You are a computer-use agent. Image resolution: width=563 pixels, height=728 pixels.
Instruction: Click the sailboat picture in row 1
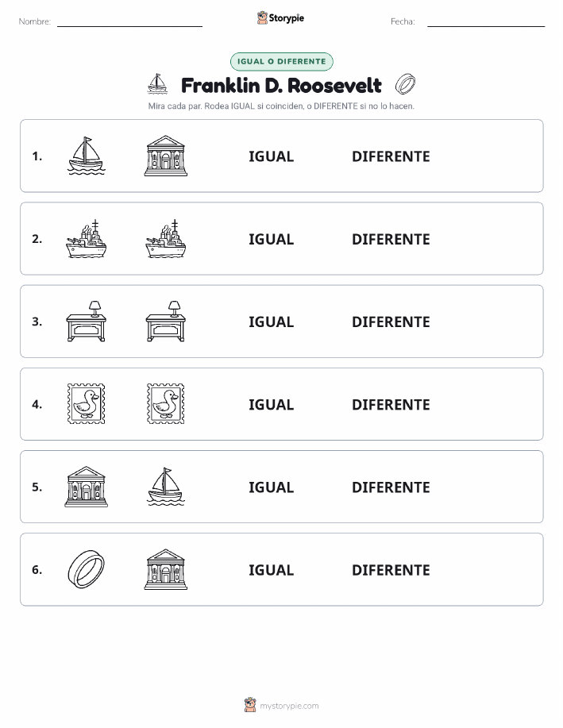click(87, 156)
